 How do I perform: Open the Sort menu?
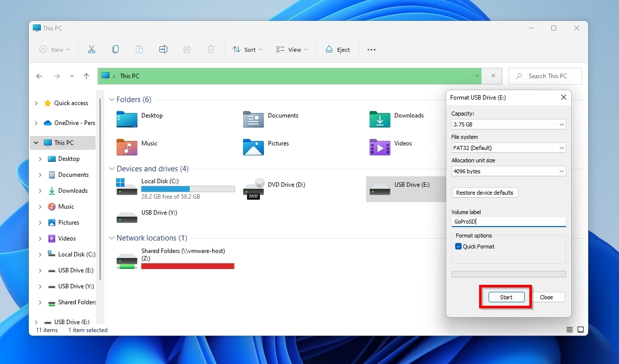point(247,49)
